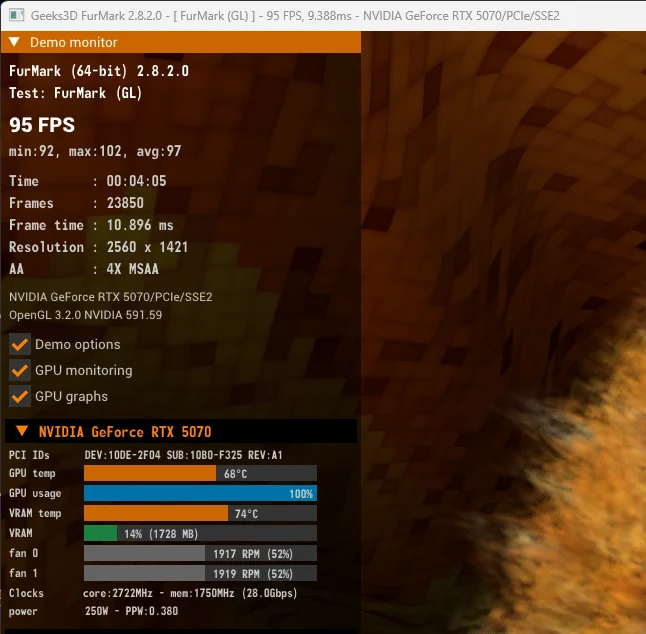The image size is (646, 634).
Task: Click the Demo monitor header bar title
Action: point(73,42)
